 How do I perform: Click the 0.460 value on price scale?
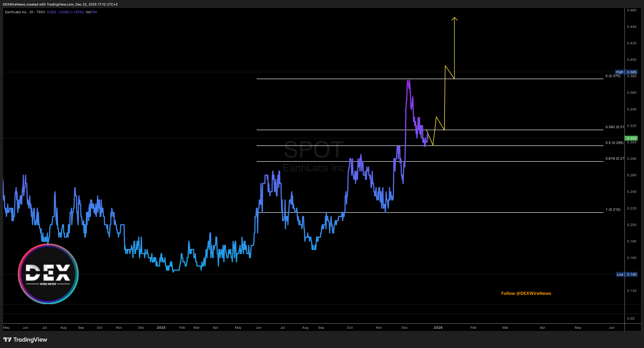click(x=631, y=10)
